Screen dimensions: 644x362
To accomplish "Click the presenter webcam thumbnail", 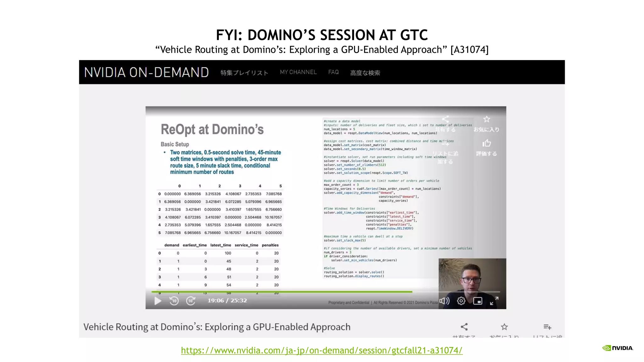I will click(x=472, y=283).
